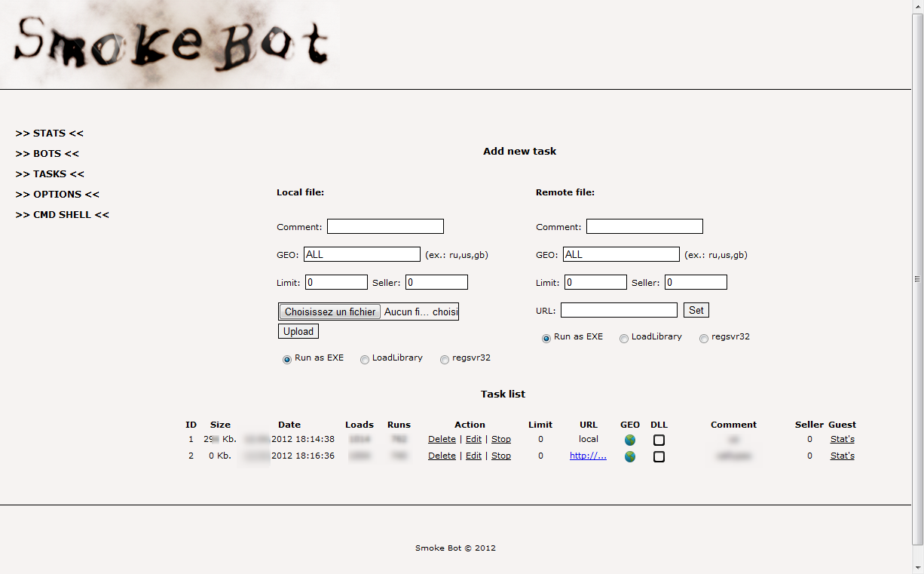
Task: Click the vertical page scrollbar
Action: (917, 279)
